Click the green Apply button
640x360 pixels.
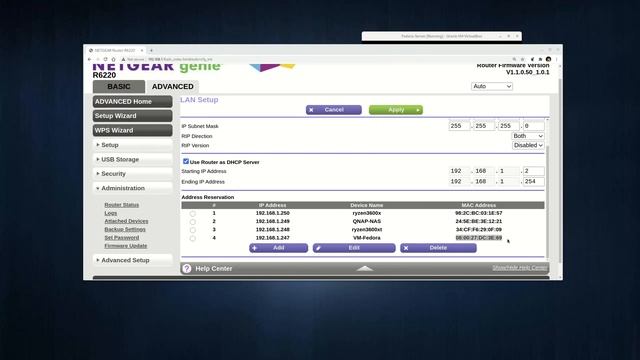pos(396,110)
